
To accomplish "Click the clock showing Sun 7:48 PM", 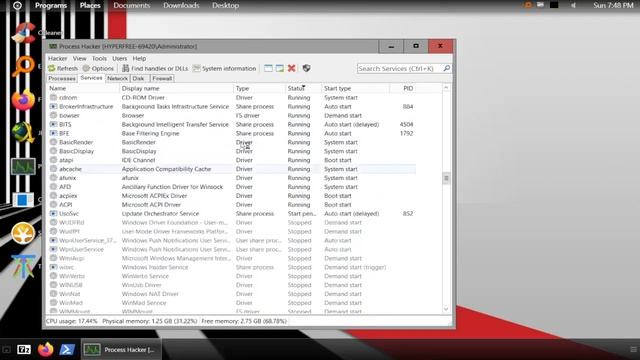I will (x=613, y=5).
